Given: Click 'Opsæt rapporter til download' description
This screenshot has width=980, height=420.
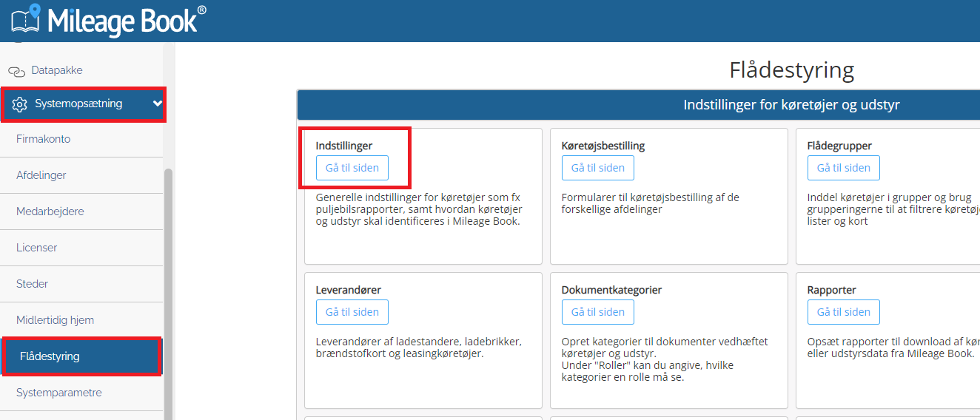Looking at the screenshot, I should point(893,348).
